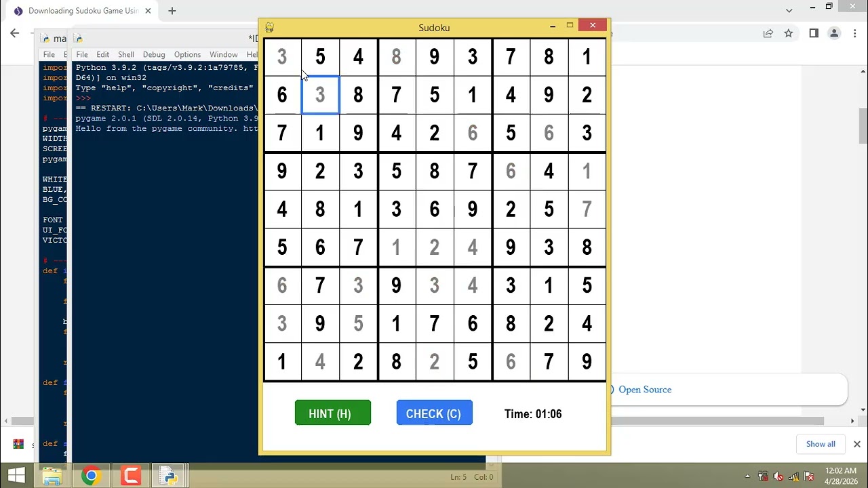This screenshot has width=868, height=488.
Task: Open the Python app on the taskbar
Action: (169, 476)
